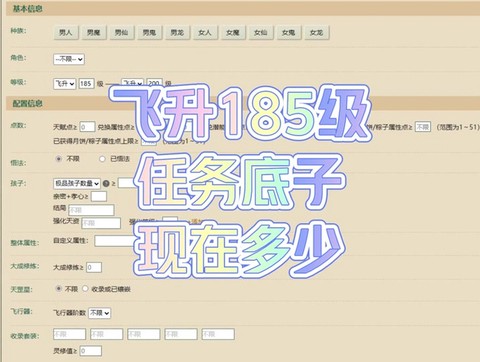Click the 大成修炼≥ input field
Screen dimensions: 480x362
pyautogui.click(x=94, y=267)
